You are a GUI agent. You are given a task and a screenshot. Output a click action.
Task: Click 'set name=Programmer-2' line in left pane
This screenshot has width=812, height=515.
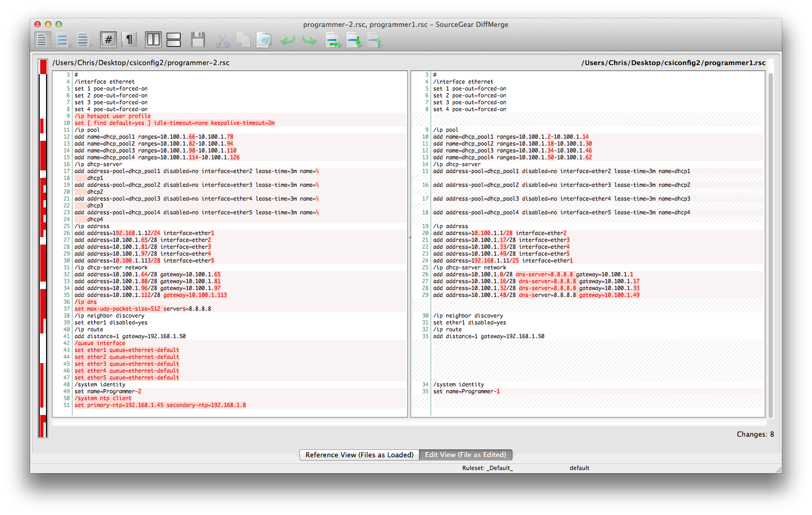pyautogui.click(x=108, y=391)
